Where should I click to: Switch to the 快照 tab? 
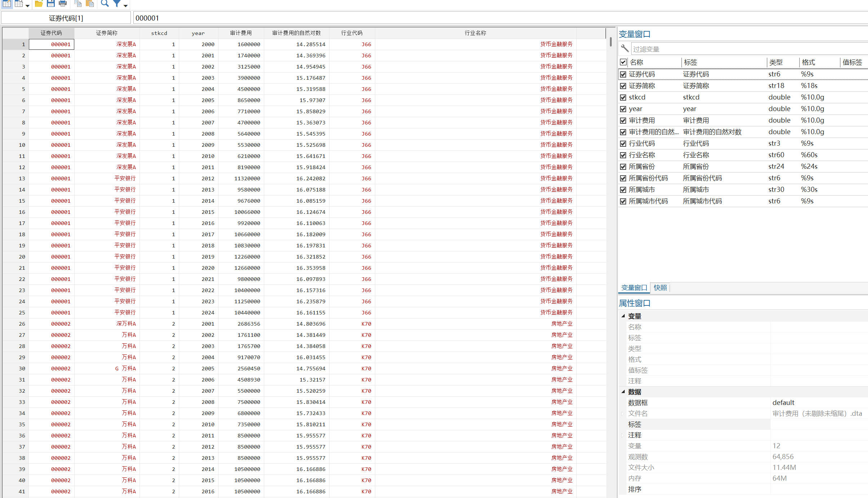tap(660, 288)
